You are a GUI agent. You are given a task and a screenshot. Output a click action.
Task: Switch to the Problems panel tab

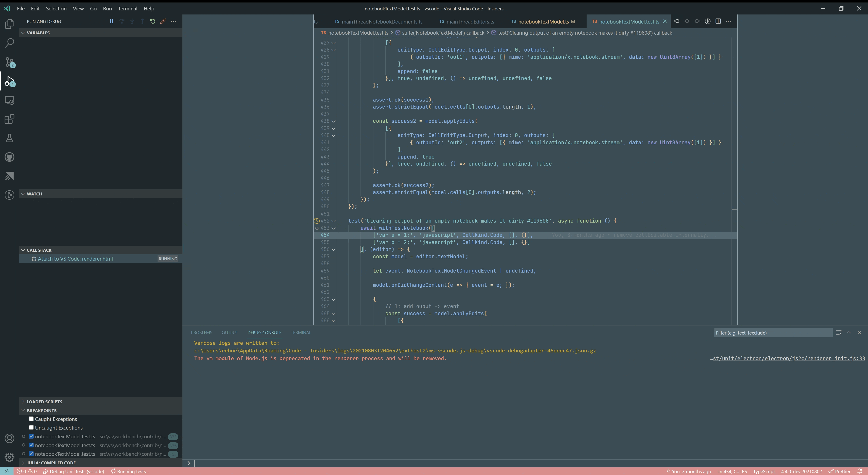pos(201,333)
